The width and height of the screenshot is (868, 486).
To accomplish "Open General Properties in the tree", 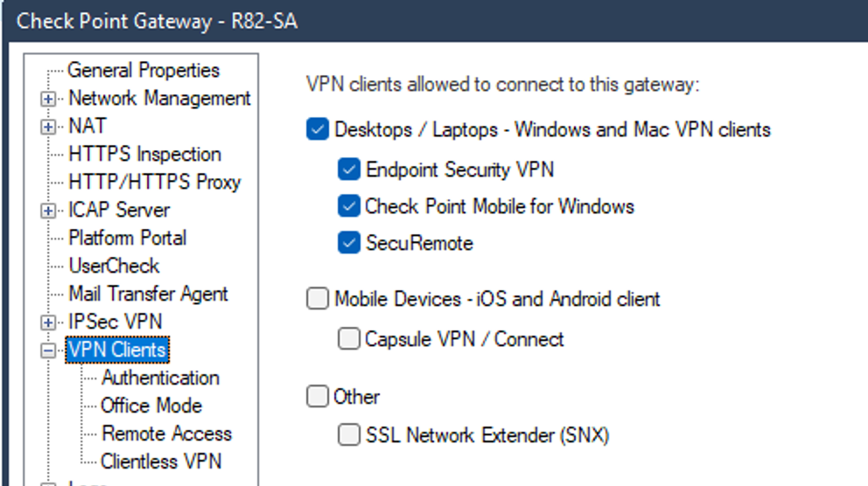I will click(x=143, y=70).
